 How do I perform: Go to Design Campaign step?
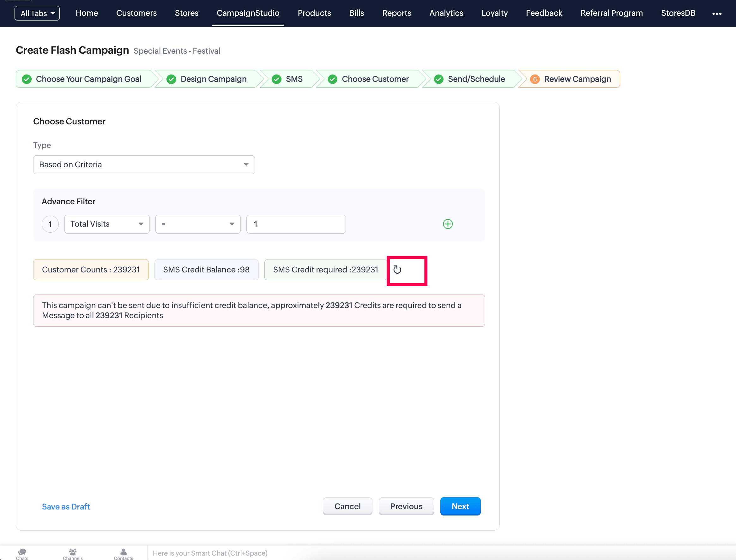tap(209, 79)
